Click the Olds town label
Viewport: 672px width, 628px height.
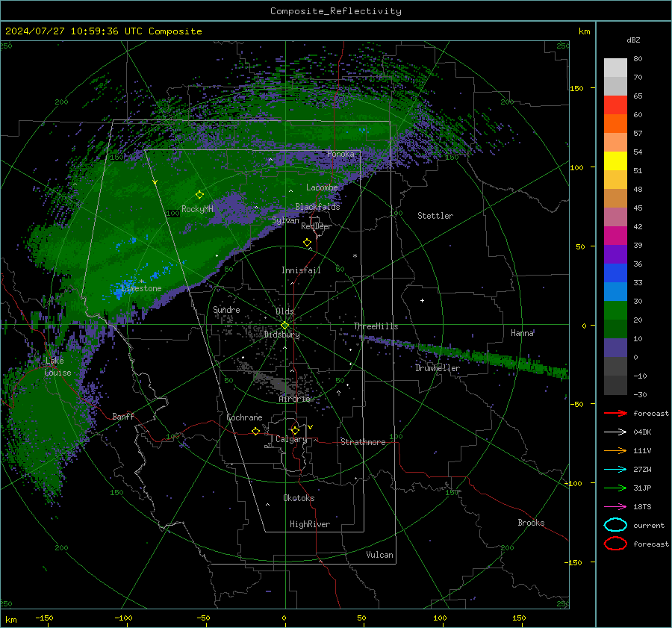click(x=284, y=311)
